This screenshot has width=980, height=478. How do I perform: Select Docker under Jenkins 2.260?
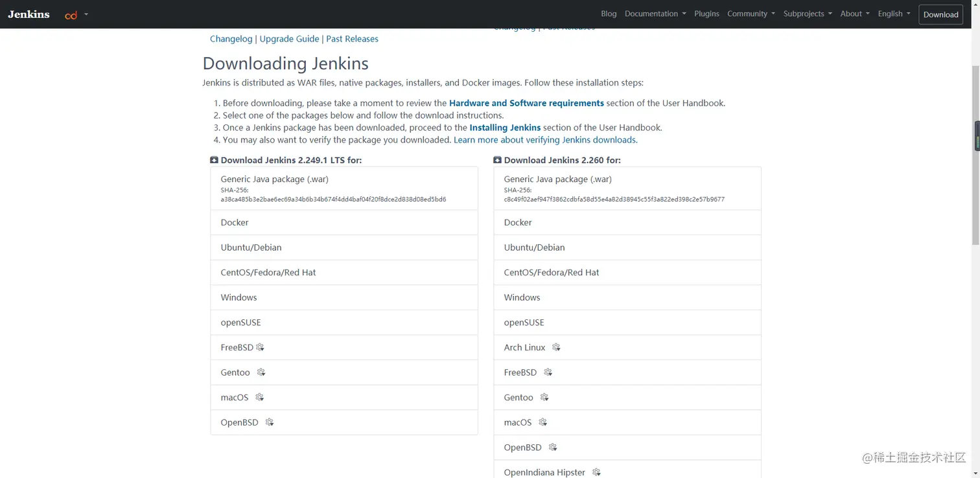tap(627, 222)
